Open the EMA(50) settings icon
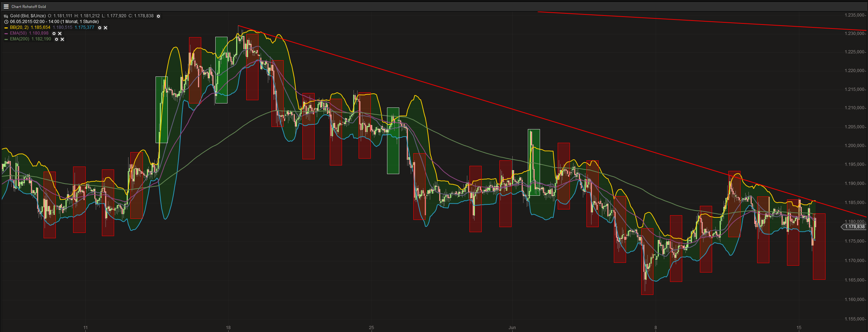This screenshot has width=868, height=332. point(54,34)
